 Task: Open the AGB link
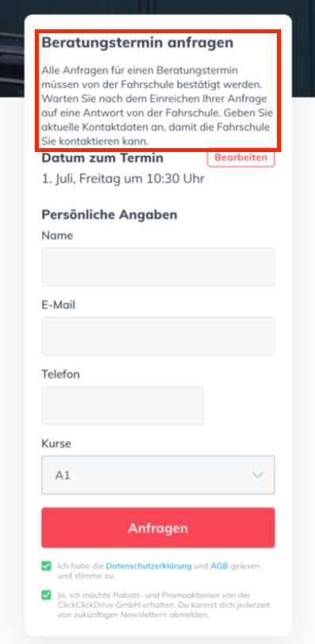coord(219,566)
